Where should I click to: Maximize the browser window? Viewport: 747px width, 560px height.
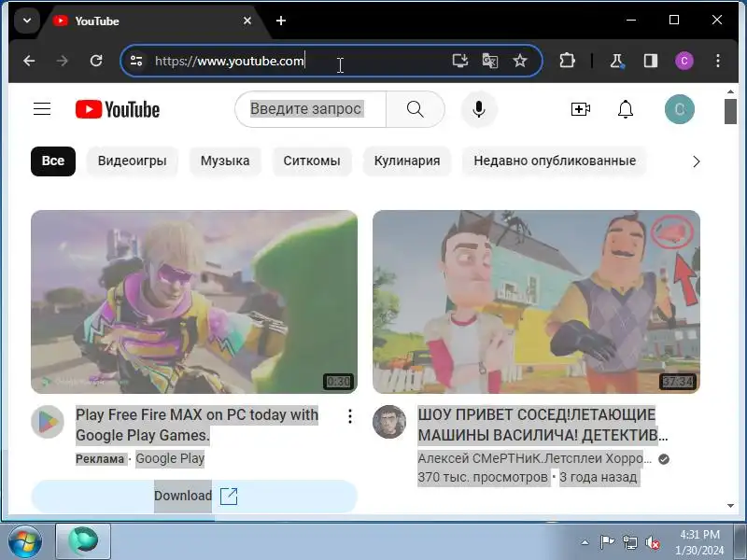tap(674, 20)
